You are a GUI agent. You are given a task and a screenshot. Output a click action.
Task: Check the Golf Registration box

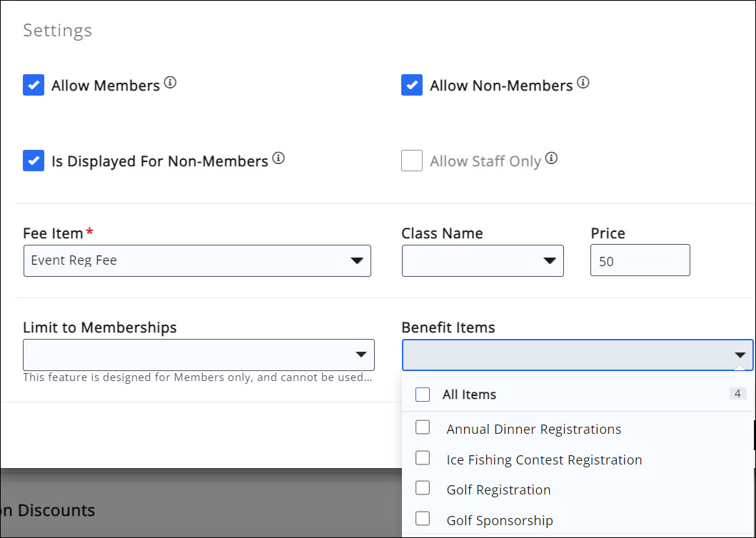tap(423, 488)
